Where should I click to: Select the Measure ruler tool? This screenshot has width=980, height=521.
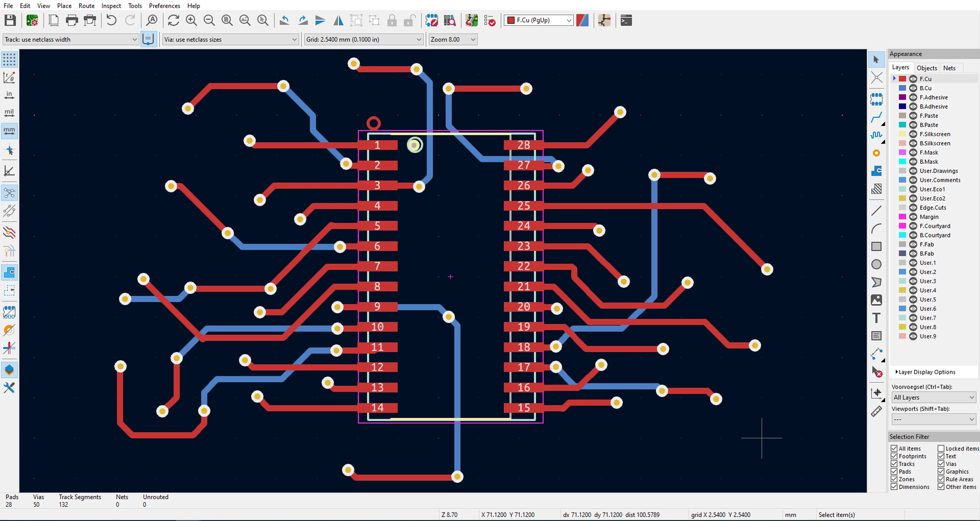(x=876, y=411)
